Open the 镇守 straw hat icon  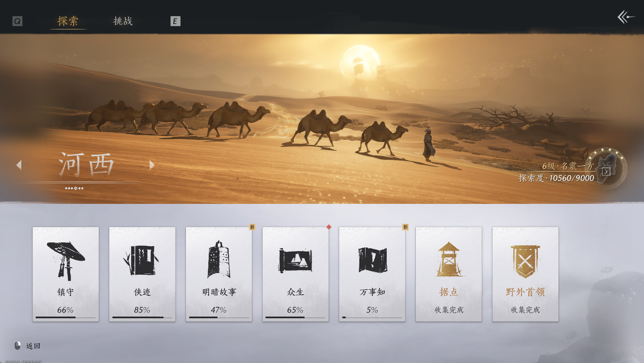pyautogui.click(x=66, y=261)
